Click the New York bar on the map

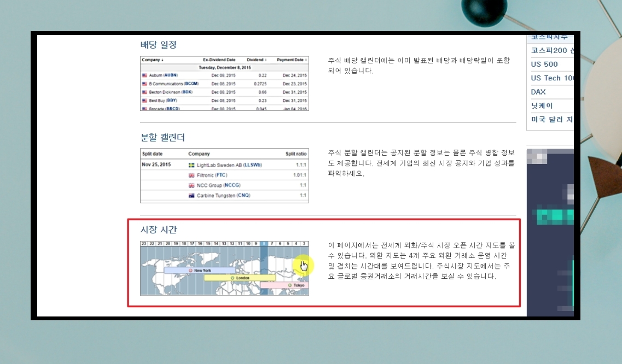(200, 271)
